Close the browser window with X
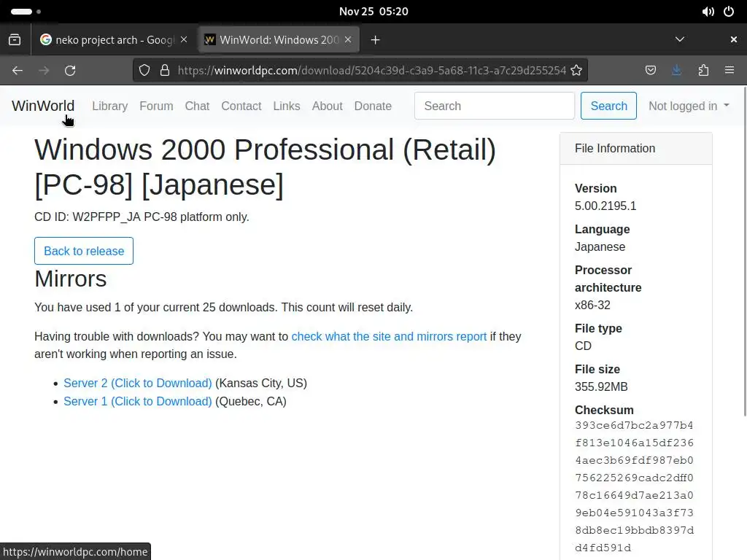Image resolution: width=747 pixels, height=560 pixels. 734,39
